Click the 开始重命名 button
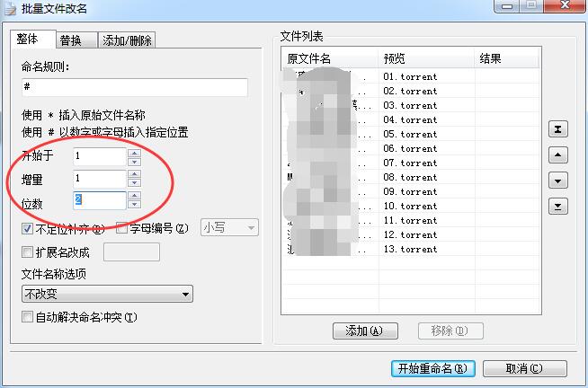Viewport: 588px width, 388px height. click(433, 368)
